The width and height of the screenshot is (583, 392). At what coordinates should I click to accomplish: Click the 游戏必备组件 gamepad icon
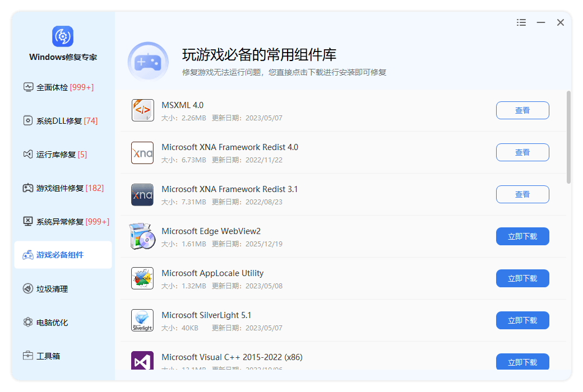click(28, 255)
